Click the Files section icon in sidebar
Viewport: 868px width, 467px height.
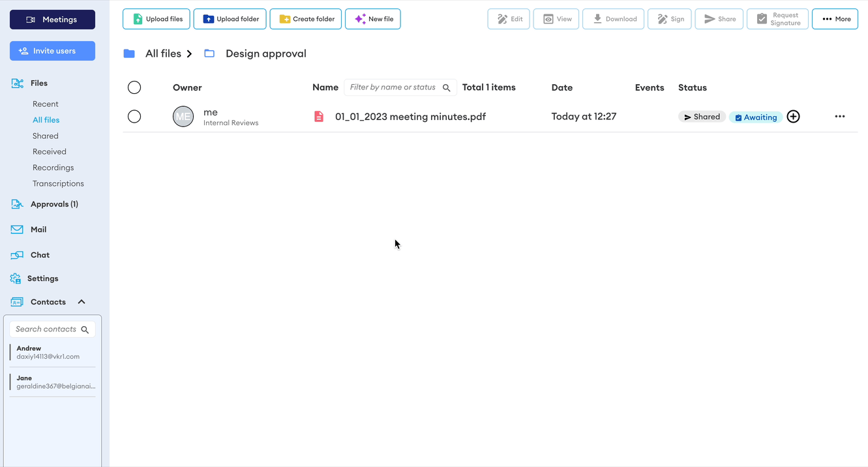[x=18, y=83]
